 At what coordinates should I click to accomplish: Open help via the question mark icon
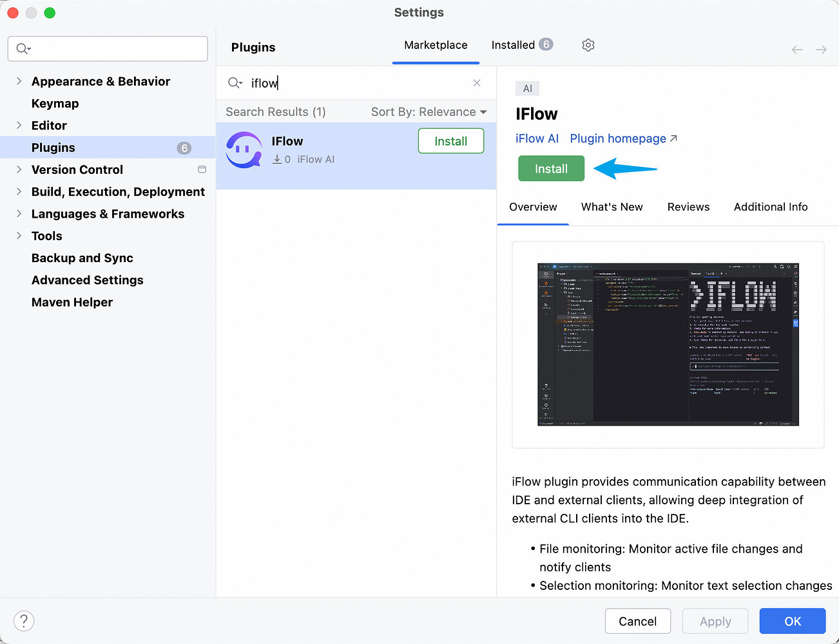point(24,621)
